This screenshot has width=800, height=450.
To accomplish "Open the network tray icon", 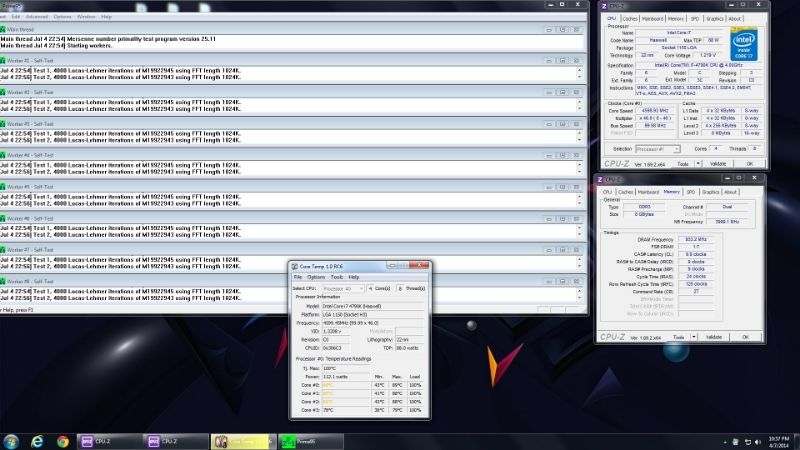I will (747, 442).
